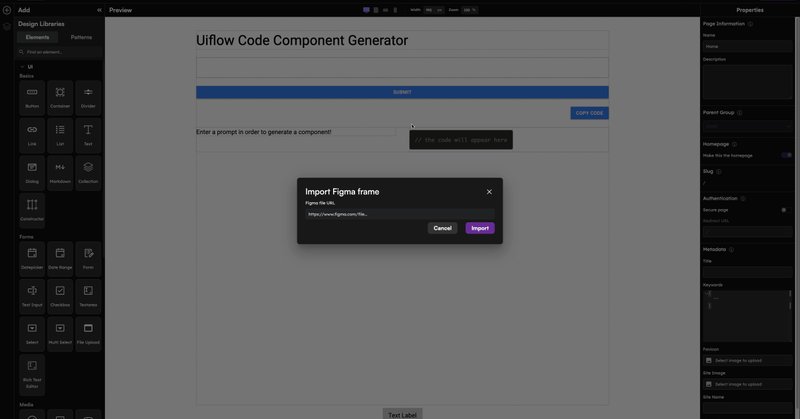Add the Form element
The image size is (800, 419).
[x=88, y=259]
